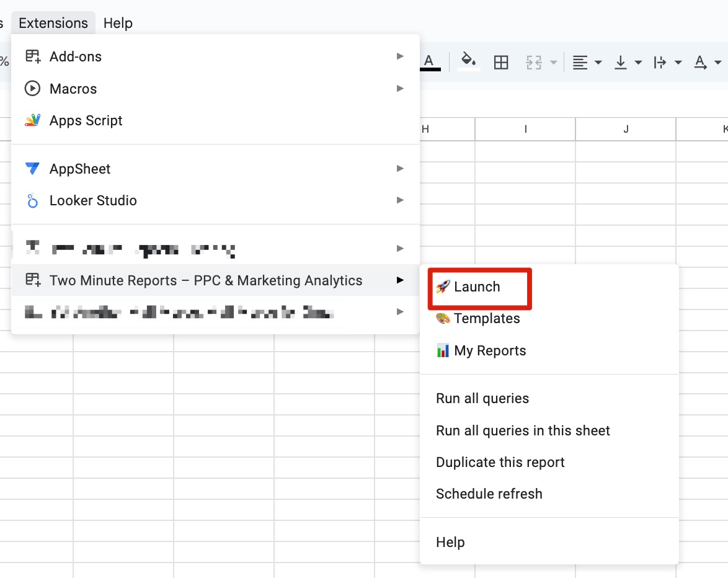Click the vertical align icon
This screenshot has height=578, width=728.
pos(620,62)
